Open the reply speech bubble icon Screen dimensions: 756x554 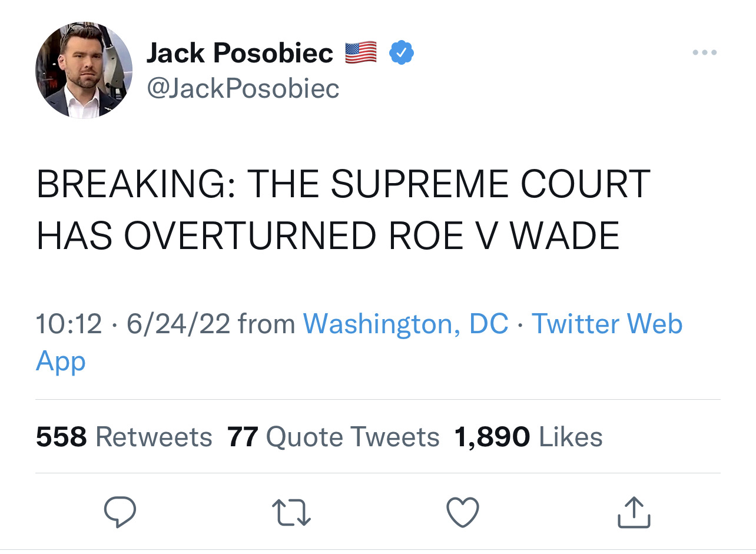click(x=120, y=512)
